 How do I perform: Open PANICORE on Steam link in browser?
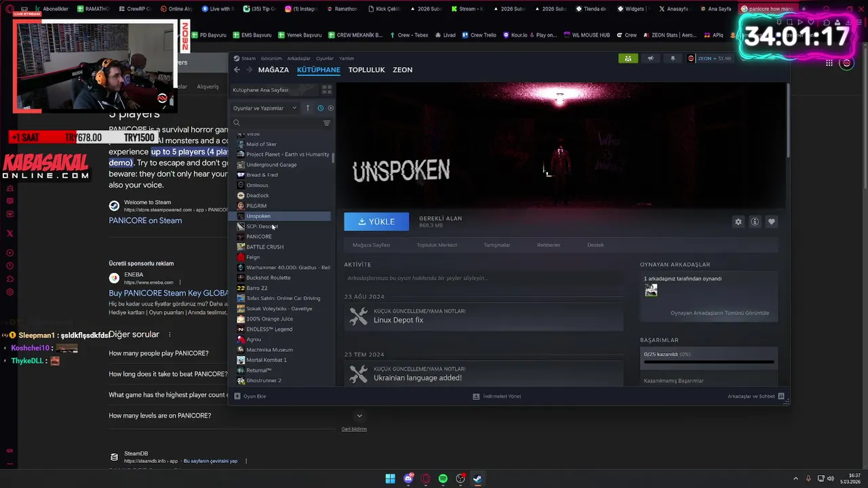click(145, 220)
